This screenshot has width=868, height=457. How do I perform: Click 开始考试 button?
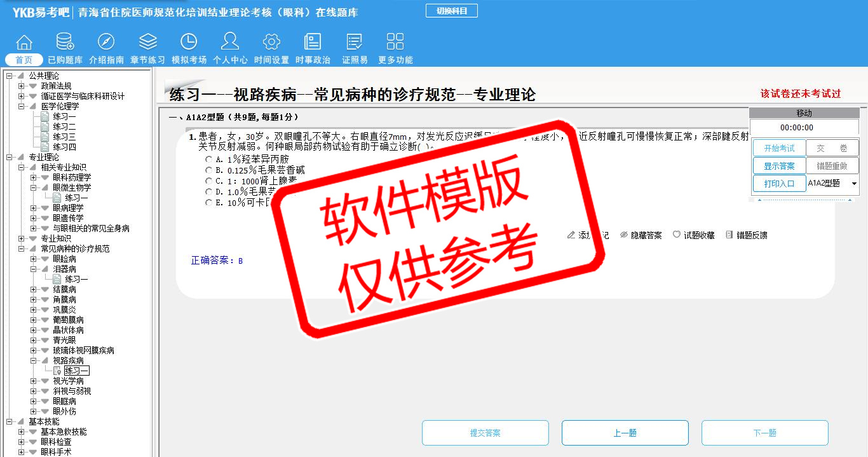point(779,148)
